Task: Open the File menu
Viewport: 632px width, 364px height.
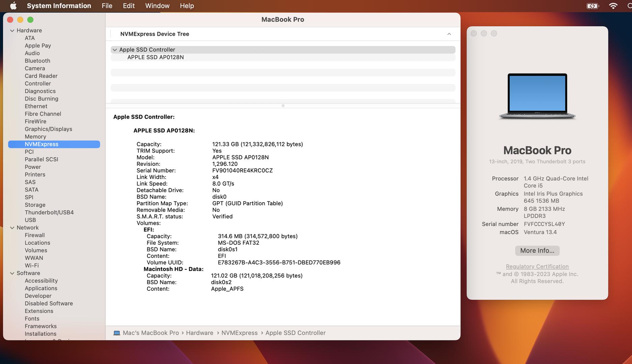Action: click(x=107, y=6)
